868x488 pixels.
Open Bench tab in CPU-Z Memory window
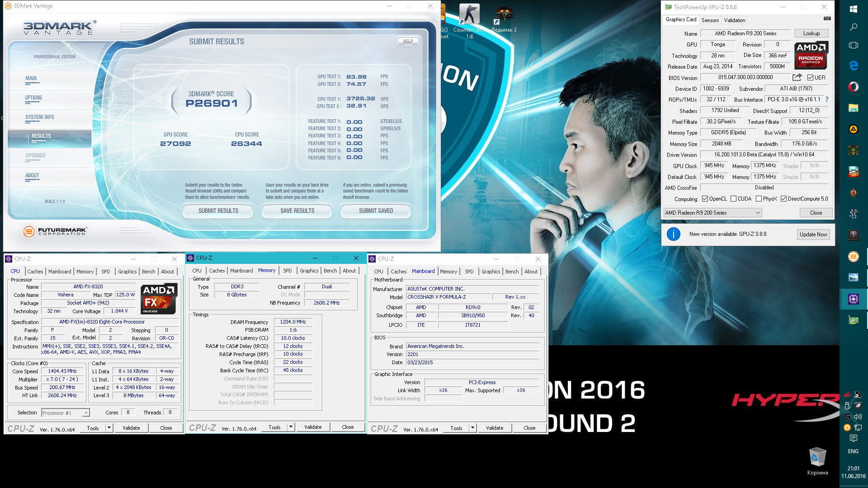tap(330, 271)
